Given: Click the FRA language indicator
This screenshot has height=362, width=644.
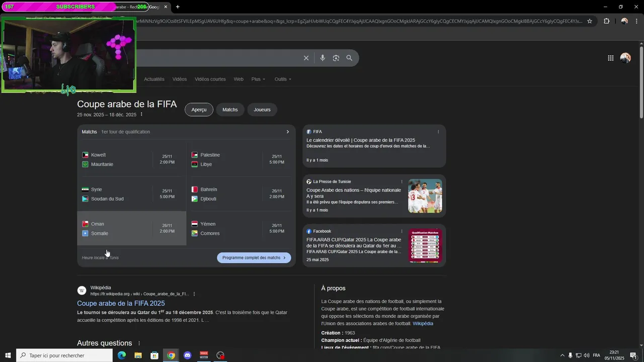Looking at the screenshot, I should pyautogui.click(x=597, y=355).
